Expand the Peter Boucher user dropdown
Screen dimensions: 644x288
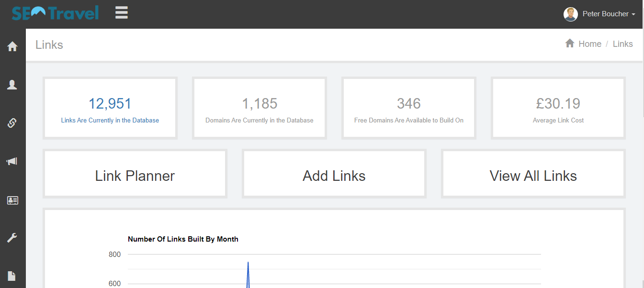pyautogui.click(x=609, y=14)
